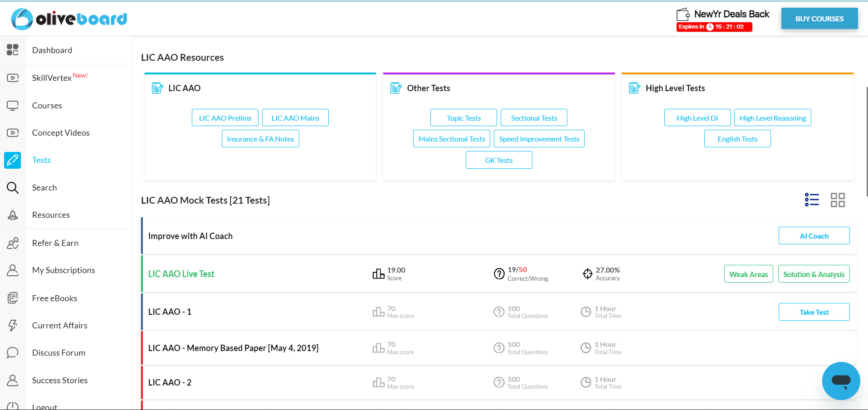Open the Dashboard from the sidebar icon

(13, 50)
